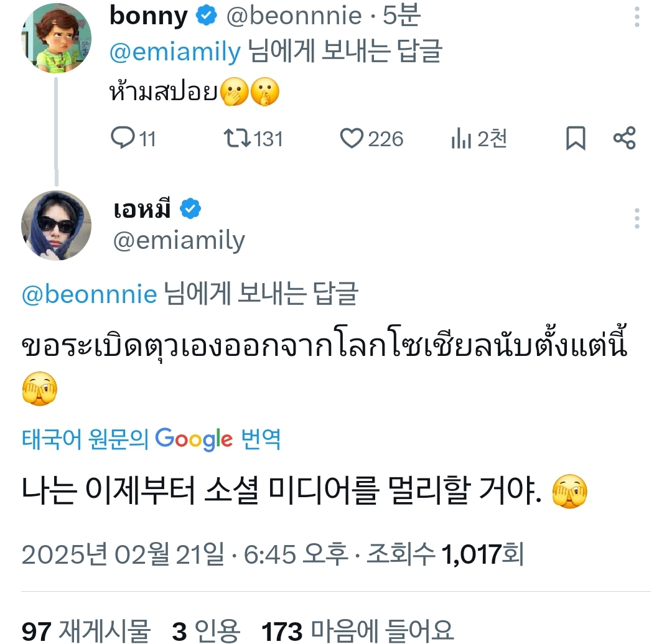Click เอหมี's blue verified badge
Screen dimensions: 672x644
pos(190,210)
